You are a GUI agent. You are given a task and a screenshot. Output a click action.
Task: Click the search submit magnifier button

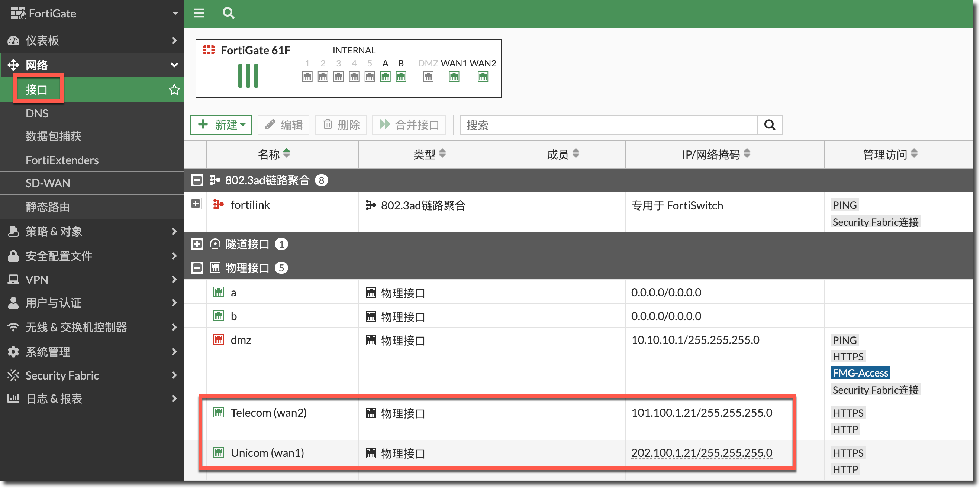coord(769,125)
